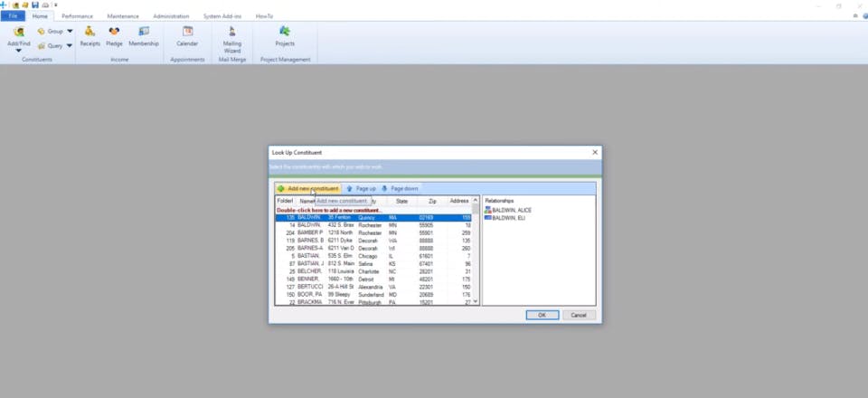Sort by the Folder column header
The width and height of the screenshot is (868, 398).
pyautogui.click(x=285, y=201)
